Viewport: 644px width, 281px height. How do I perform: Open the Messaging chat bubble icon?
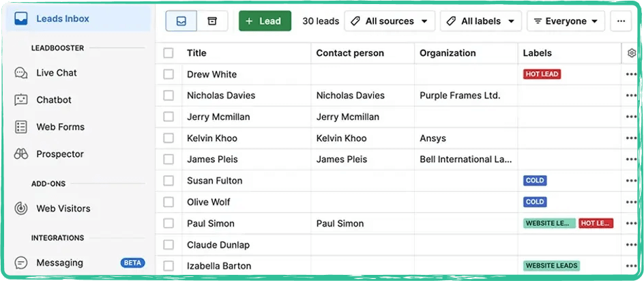(21, 263)
